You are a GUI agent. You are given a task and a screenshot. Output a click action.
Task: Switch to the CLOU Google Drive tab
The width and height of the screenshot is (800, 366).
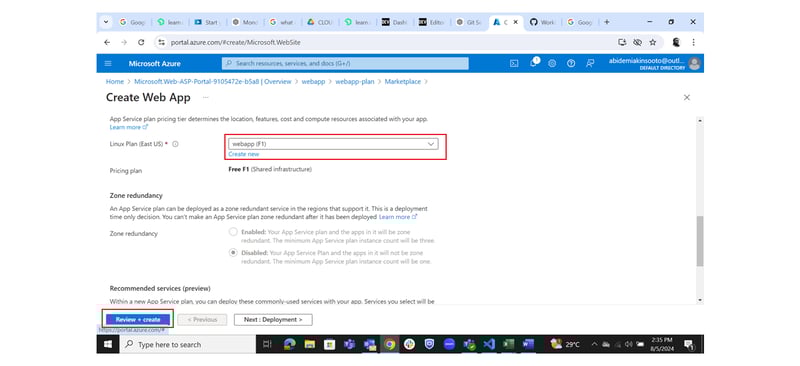click(x=320, y=22)
